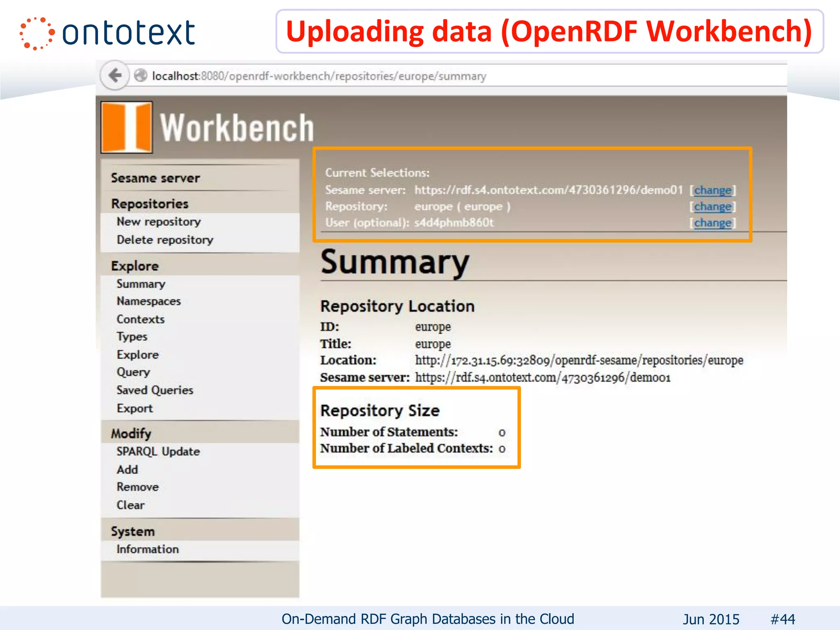
Task: Click the Explore sub-item link
Action: click(x=138, y=354)
